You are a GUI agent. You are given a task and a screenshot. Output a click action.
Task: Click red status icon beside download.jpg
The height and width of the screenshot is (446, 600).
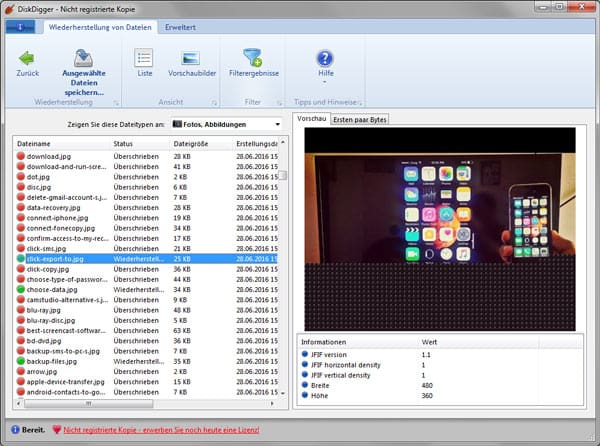21,156
